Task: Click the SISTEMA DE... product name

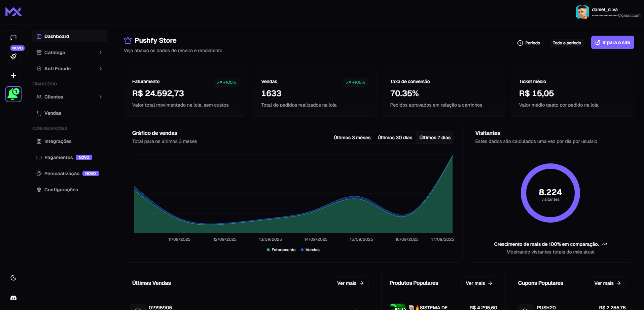Action: 434,308
